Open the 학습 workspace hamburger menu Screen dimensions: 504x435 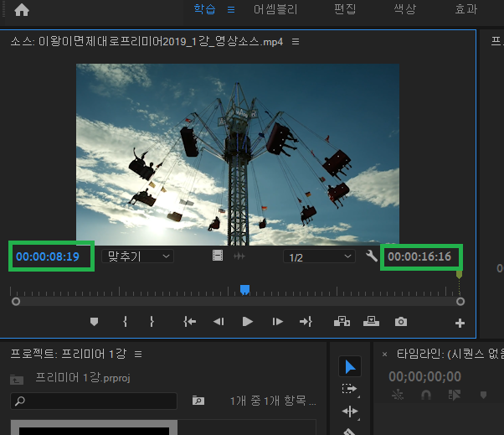point(231,10)
